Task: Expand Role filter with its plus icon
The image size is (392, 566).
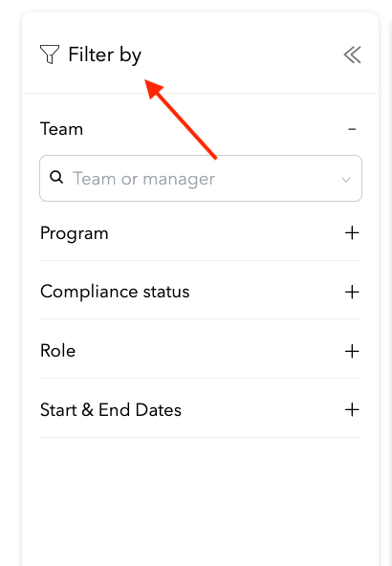Action: point(352,351)
